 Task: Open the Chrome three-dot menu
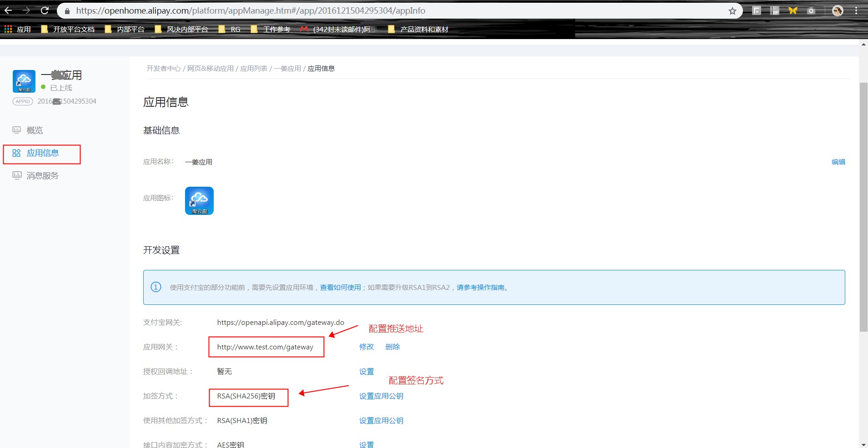pyautogui.click(x=856, y=10)
